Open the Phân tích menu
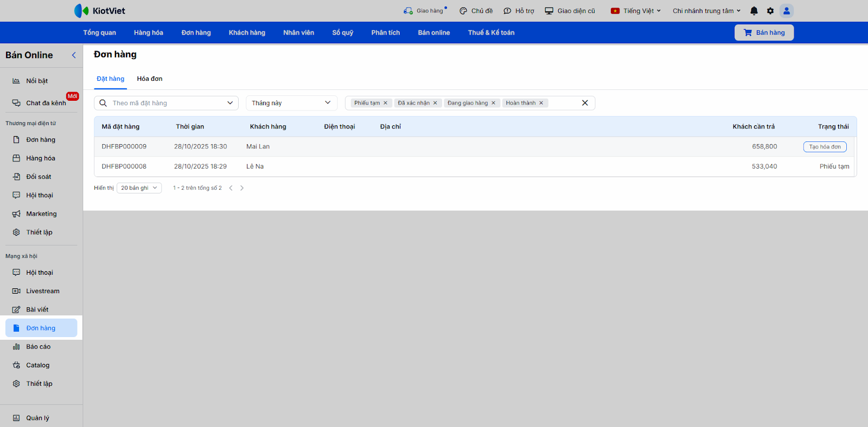 click(x=386, y=33)
